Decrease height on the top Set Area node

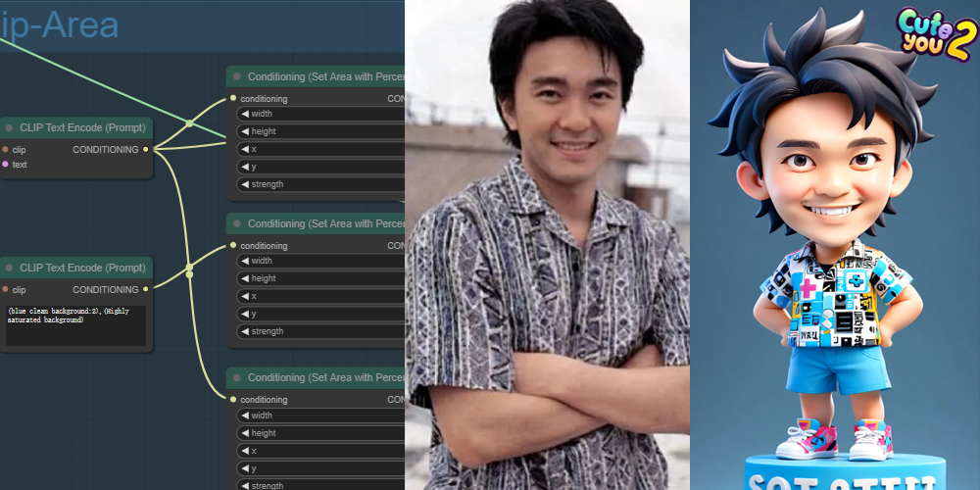(244, 131)
